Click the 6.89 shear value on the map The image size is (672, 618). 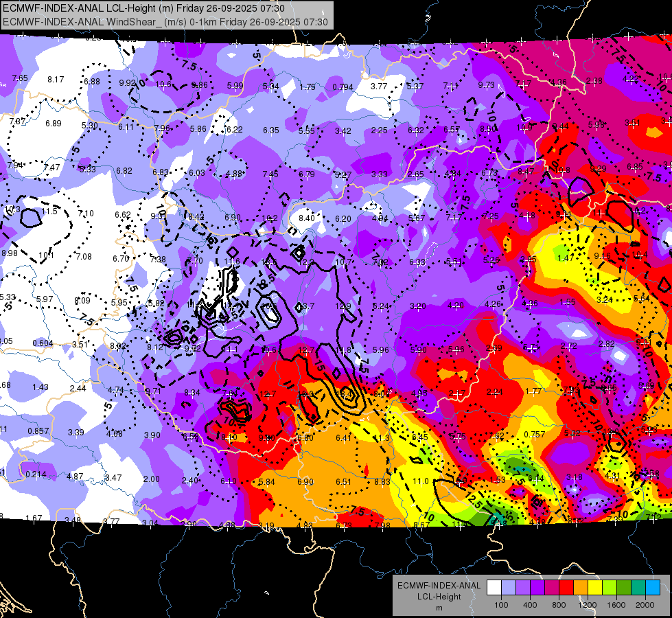coord(54,124)
